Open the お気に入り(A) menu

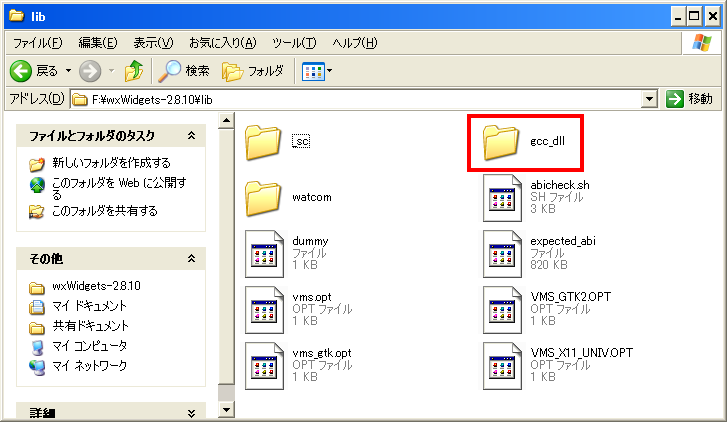223,43
